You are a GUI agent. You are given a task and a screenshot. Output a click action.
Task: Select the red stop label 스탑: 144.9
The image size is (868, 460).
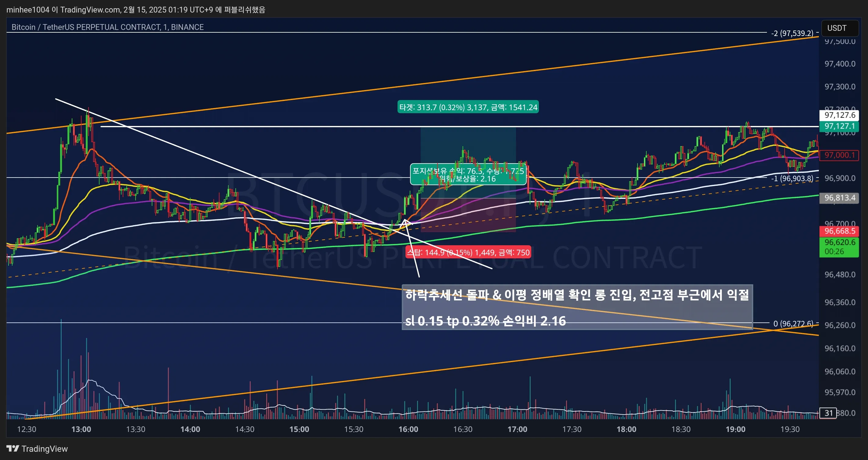[468, 252]
